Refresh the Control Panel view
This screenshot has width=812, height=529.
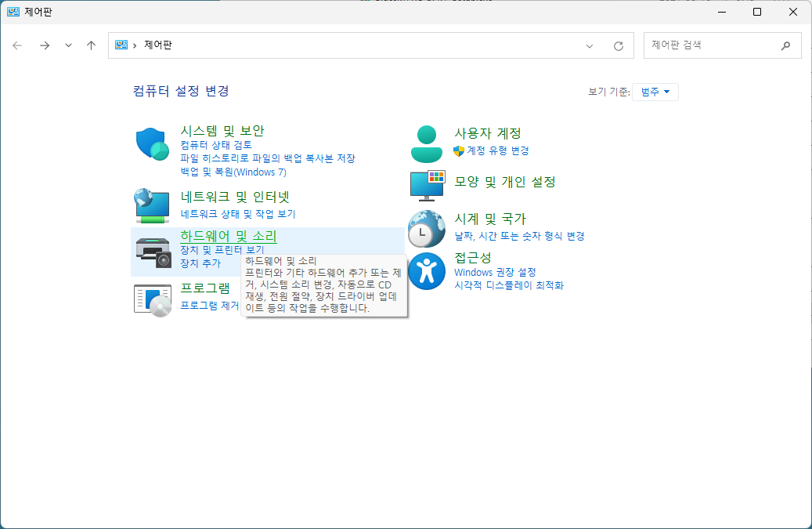(x=619, y=45)
